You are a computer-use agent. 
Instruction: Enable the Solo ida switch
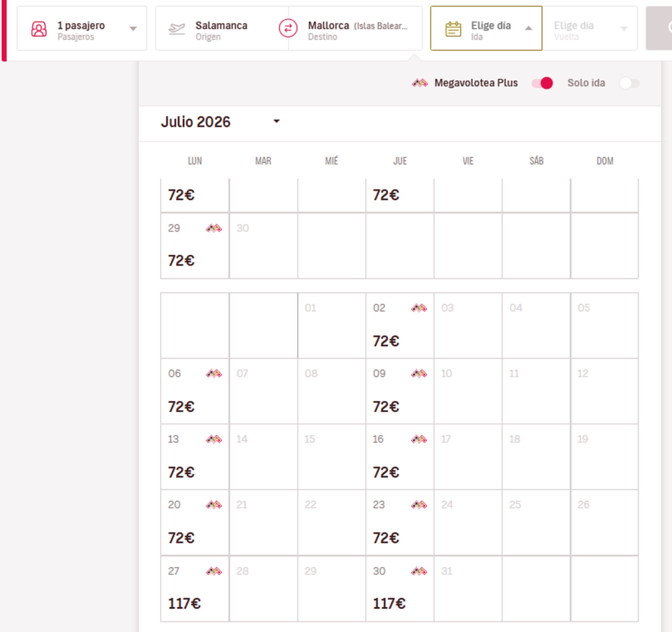[629, 83]
